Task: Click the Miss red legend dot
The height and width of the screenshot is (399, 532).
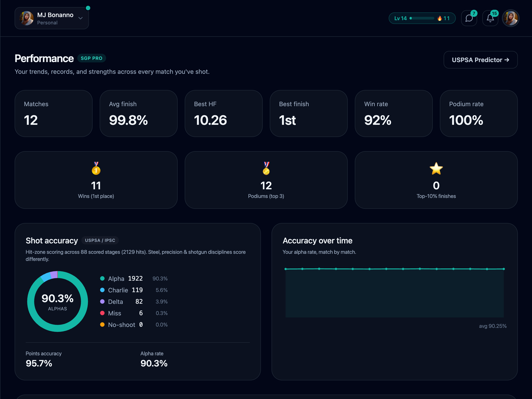Action: 102,313
